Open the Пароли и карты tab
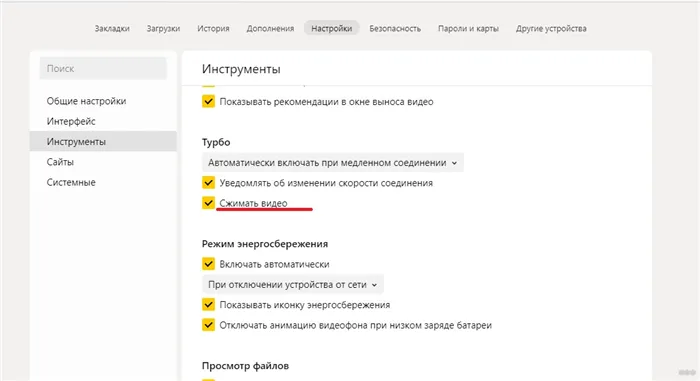Screen dimensions: 700x381 (x=468, y=29)
